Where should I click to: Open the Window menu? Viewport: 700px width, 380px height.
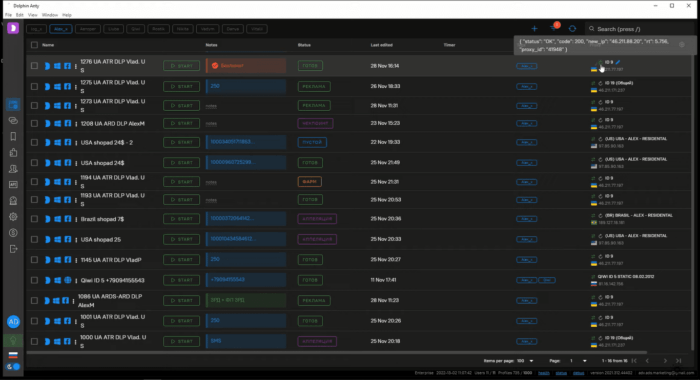click(x=50, y=15)
